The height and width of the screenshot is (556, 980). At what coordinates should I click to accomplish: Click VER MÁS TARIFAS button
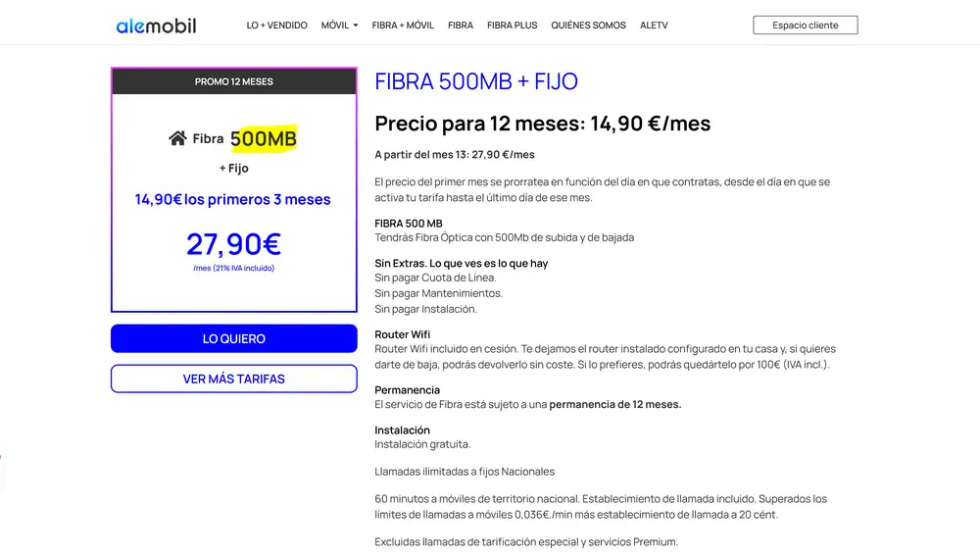pos(234,379)
